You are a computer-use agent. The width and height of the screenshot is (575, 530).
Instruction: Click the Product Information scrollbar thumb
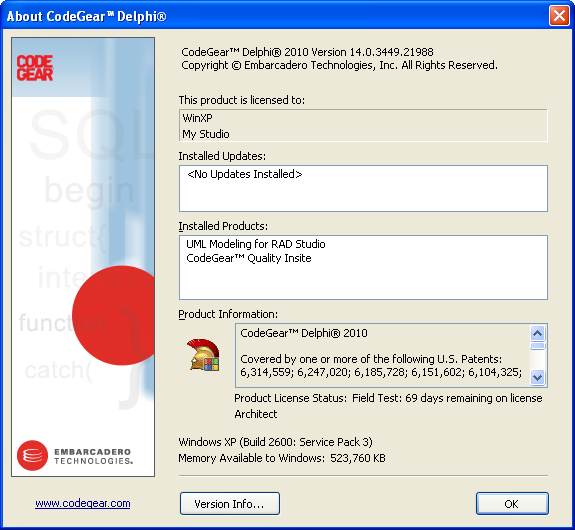[x=538, y=346]
